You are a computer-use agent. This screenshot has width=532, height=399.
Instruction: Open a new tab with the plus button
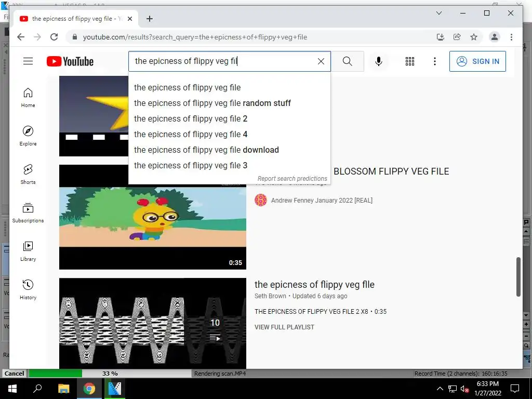point(149,19)
